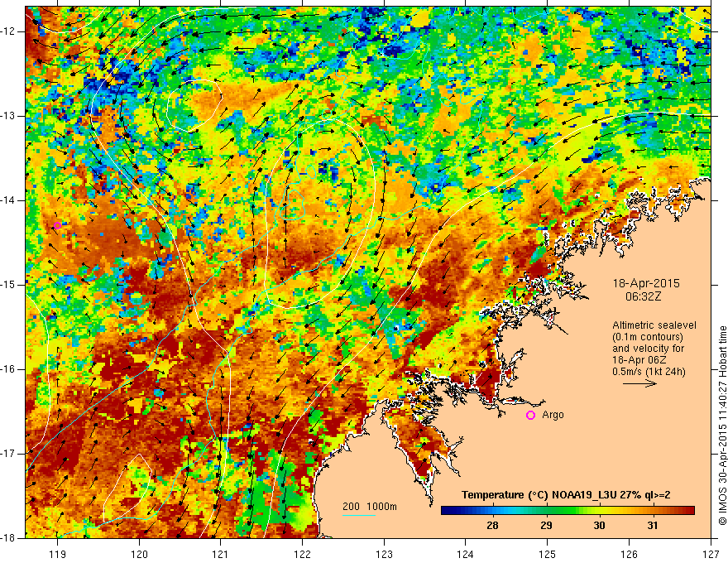
Task: Click the '(0.1m contours)' text
Action: [648, 337]
